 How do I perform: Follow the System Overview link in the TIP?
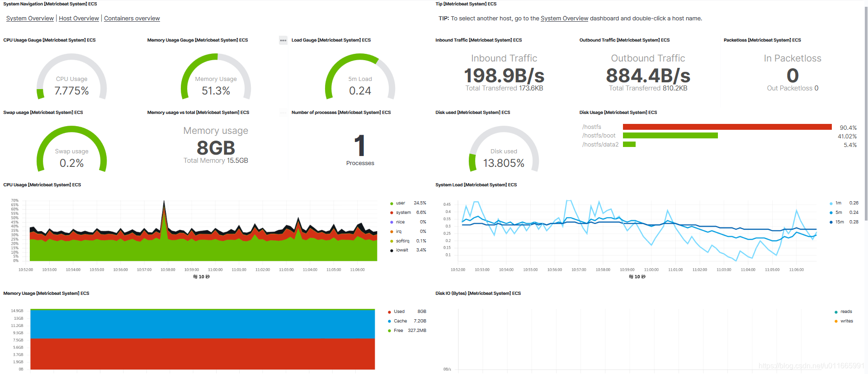(x=564, y=19)
